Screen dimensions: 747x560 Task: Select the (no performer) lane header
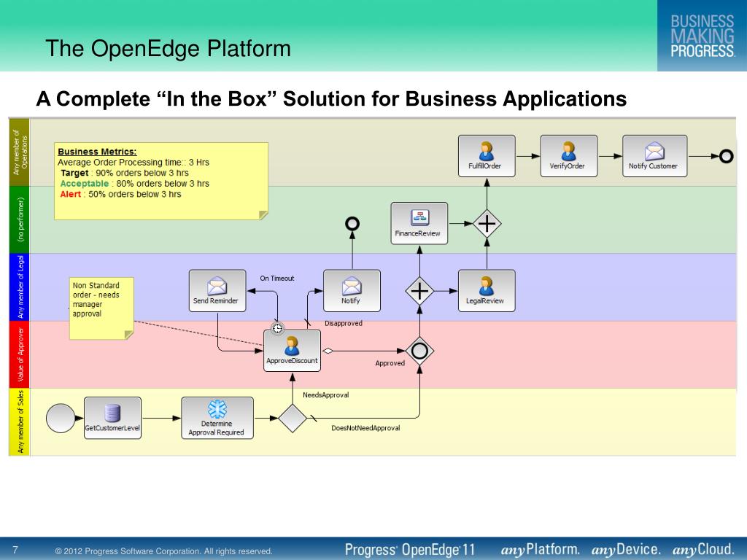(x=20, y=219)
